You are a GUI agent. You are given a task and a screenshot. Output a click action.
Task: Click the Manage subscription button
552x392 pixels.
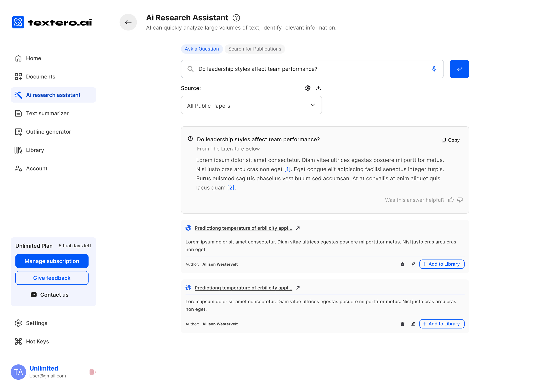[52, 261]
